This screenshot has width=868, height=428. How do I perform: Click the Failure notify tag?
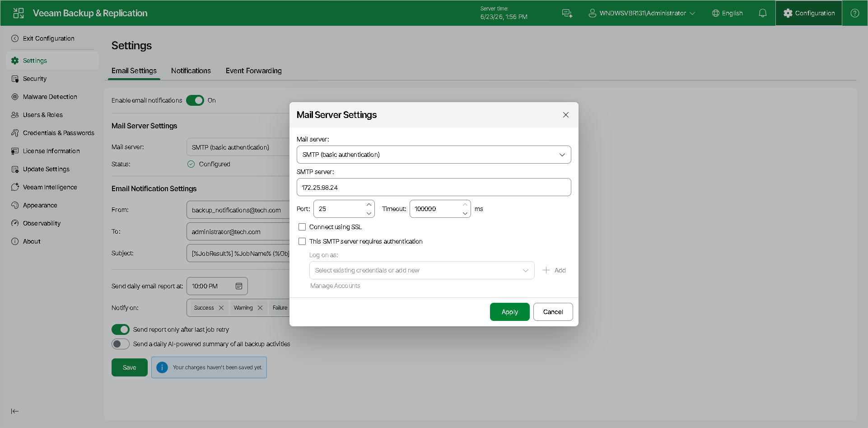280,308
